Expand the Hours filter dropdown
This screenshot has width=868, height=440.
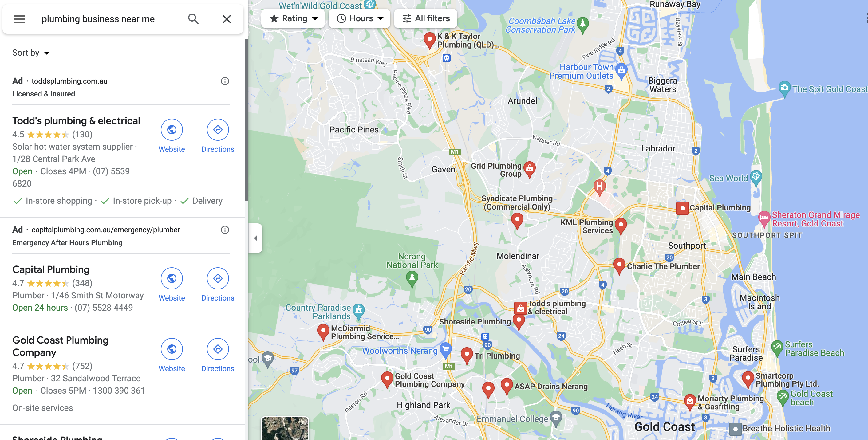[359, 18]
